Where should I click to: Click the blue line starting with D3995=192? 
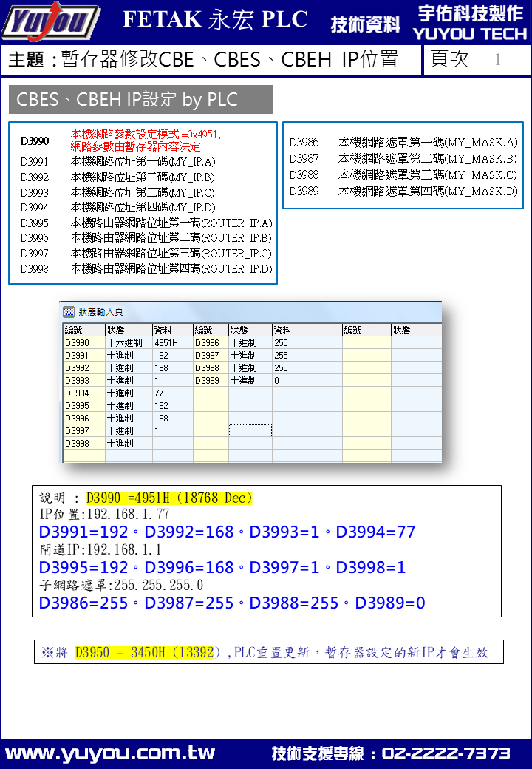pos(222,567)
